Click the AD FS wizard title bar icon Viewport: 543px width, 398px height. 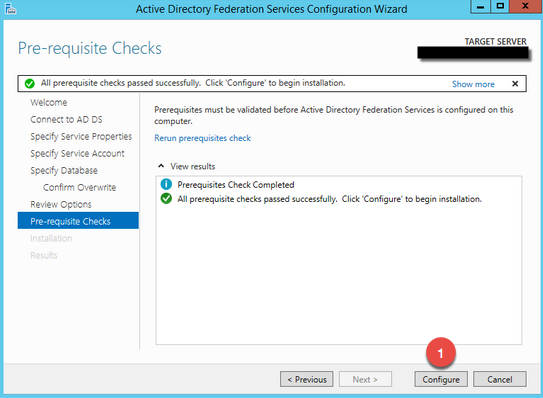10,8
